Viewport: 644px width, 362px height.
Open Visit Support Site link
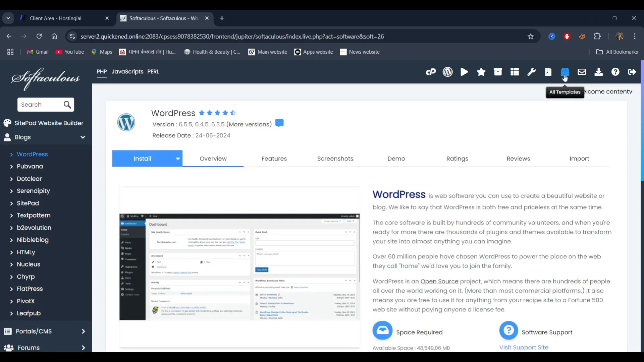(524, 347)
